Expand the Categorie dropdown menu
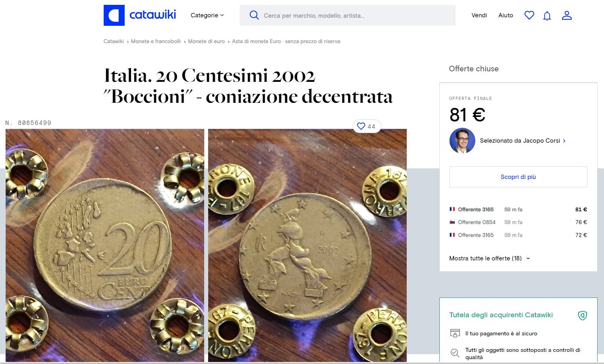 207,15
